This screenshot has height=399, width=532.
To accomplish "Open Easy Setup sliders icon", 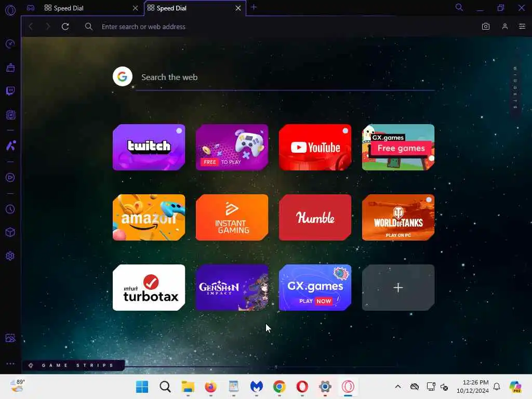I will [x=522, y=26].
